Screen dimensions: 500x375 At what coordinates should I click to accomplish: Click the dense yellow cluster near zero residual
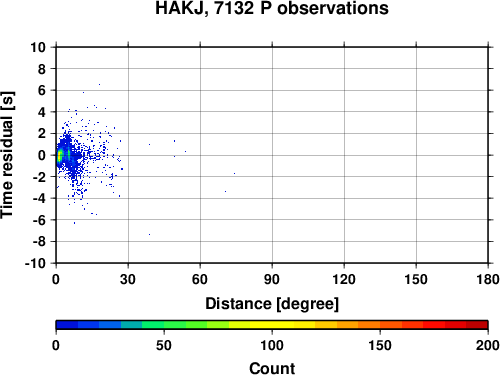[x=60, y=156]
